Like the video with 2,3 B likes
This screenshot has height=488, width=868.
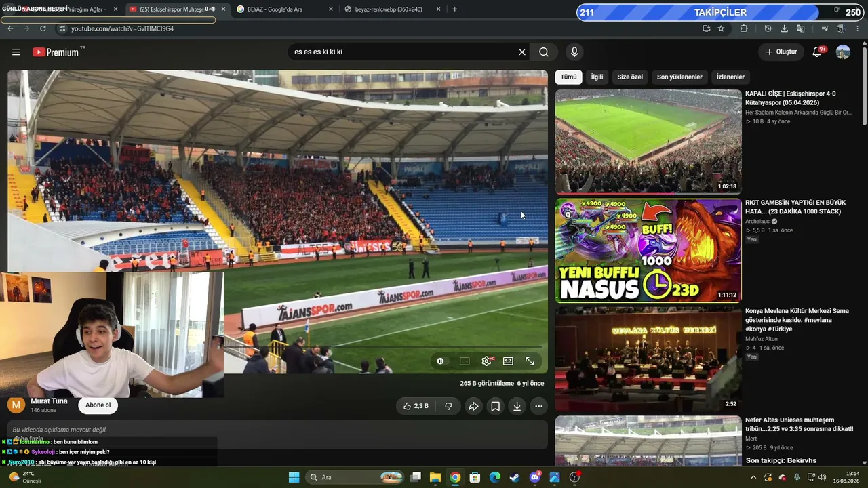click(416, 406)
